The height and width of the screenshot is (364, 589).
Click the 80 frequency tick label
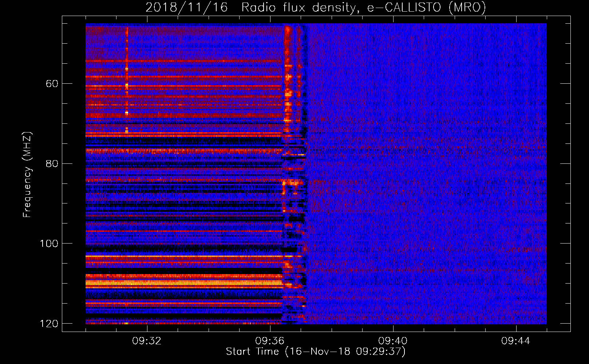point(52,163)
